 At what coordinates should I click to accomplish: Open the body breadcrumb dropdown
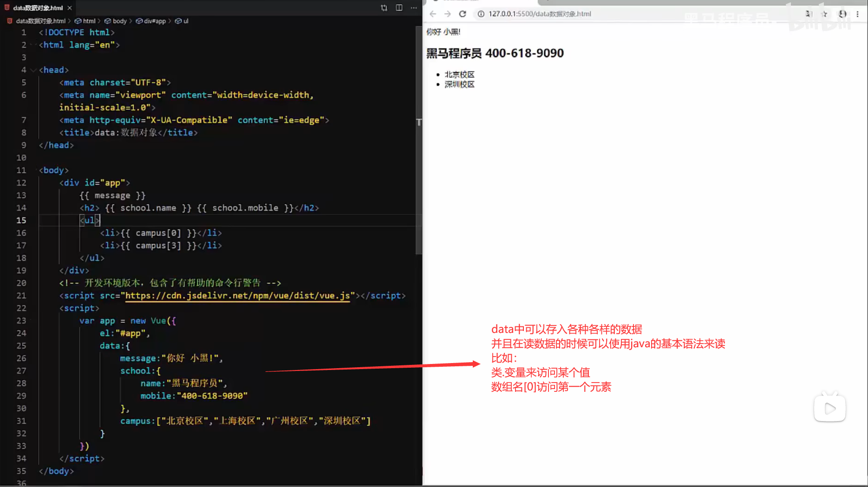click(x=116, y=21)
